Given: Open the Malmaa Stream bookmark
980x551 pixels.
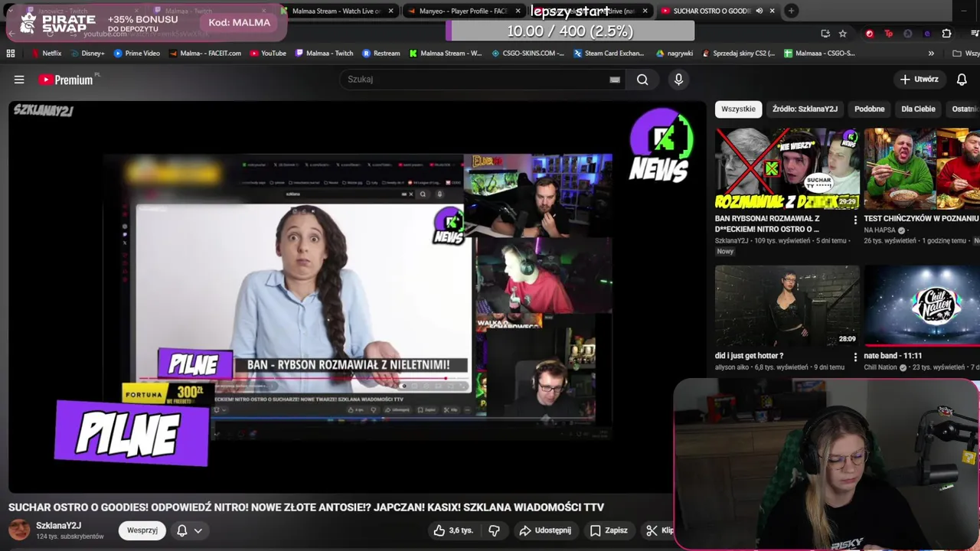Looking at the screenshot, I should click(446, 54).
